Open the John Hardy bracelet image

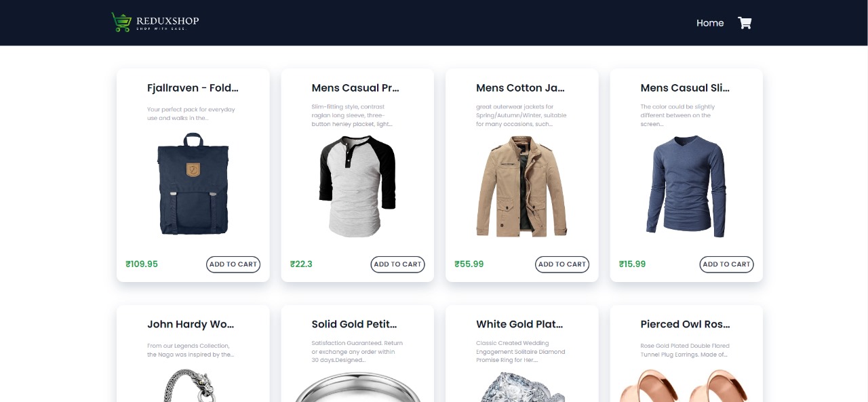point(193,385)
